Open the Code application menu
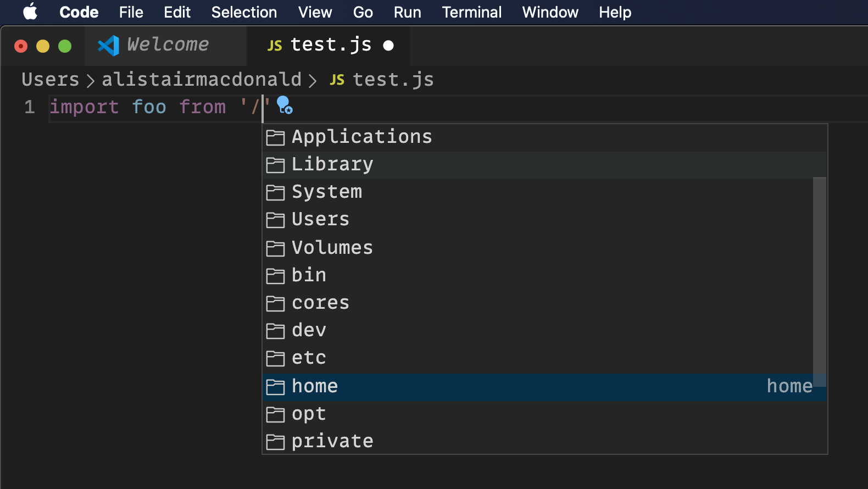 [x=79, y=12]
